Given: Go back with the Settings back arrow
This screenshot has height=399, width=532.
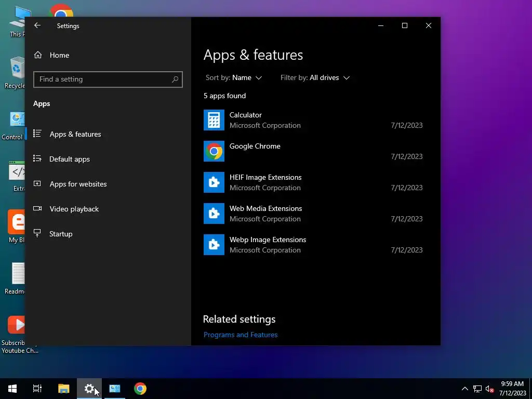Looking at the screenshot, I should 37,25.
